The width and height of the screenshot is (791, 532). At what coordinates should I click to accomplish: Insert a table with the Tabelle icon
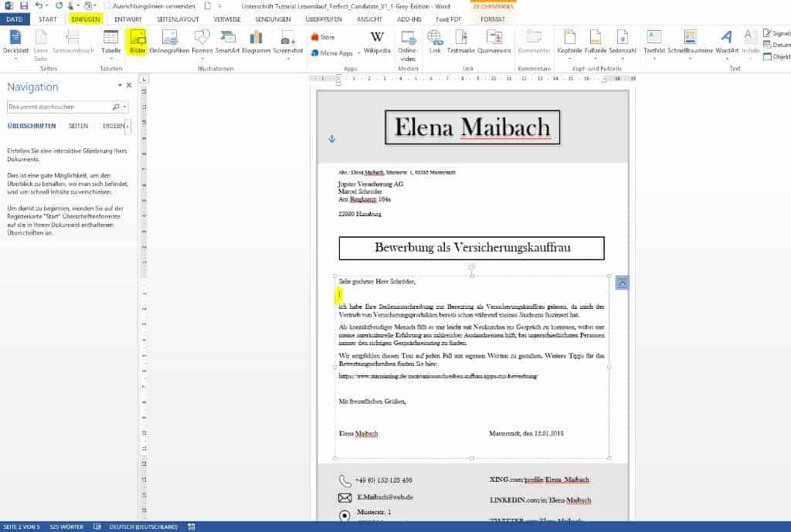point(110,42)
